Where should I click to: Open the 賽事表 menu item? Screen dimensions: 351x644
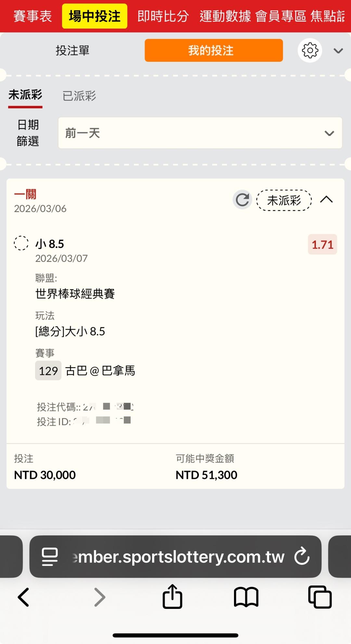click(x=32, y=16)
